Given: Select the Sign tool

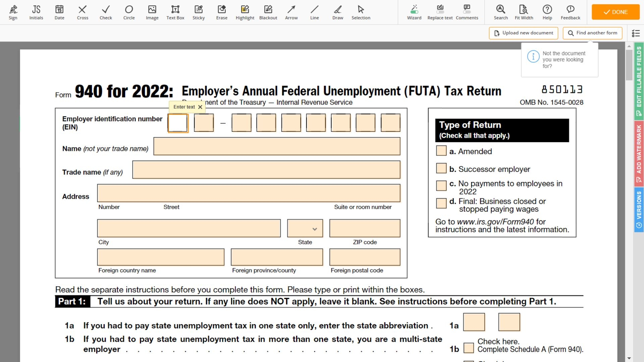Looking at the screenshot, I should 13,12.
